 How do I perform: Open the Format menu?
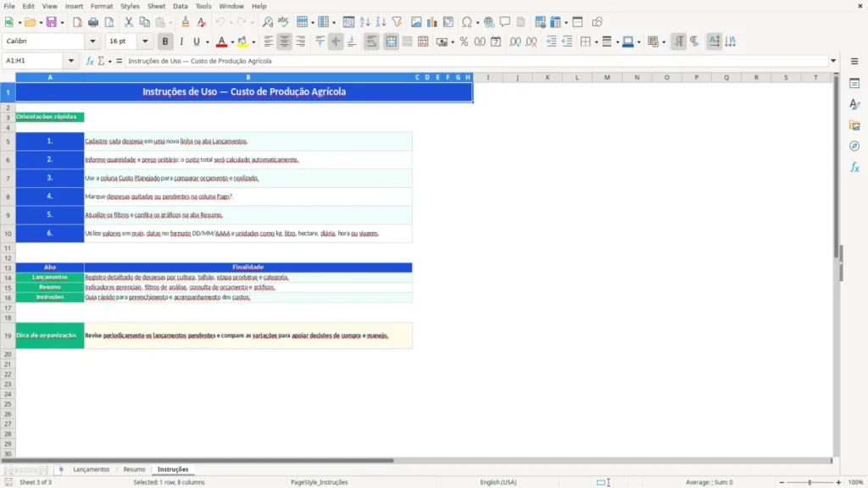click(102, 6)
